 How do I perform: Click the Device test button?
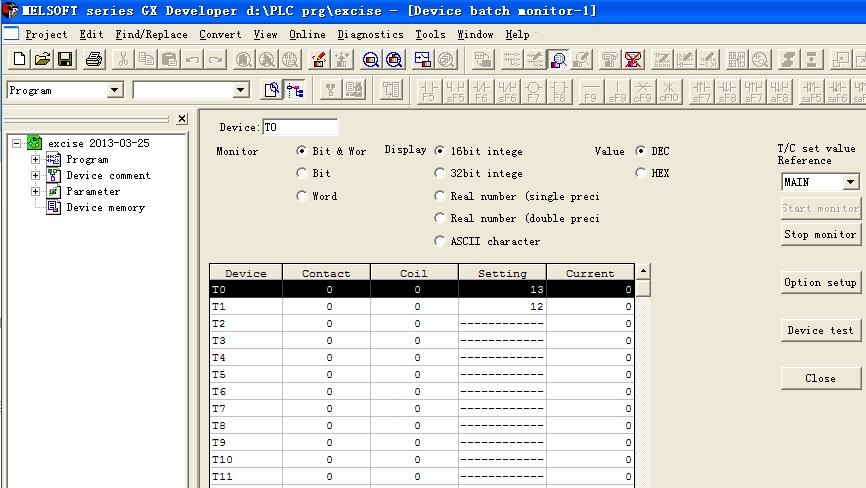point(820,330)
